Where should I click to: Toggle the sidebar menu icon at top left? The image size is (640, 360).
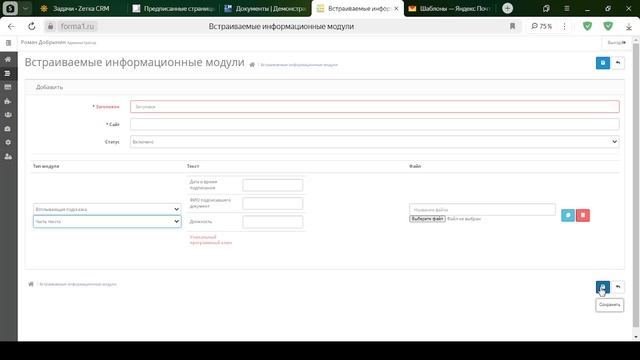click(x=8, y=42)
